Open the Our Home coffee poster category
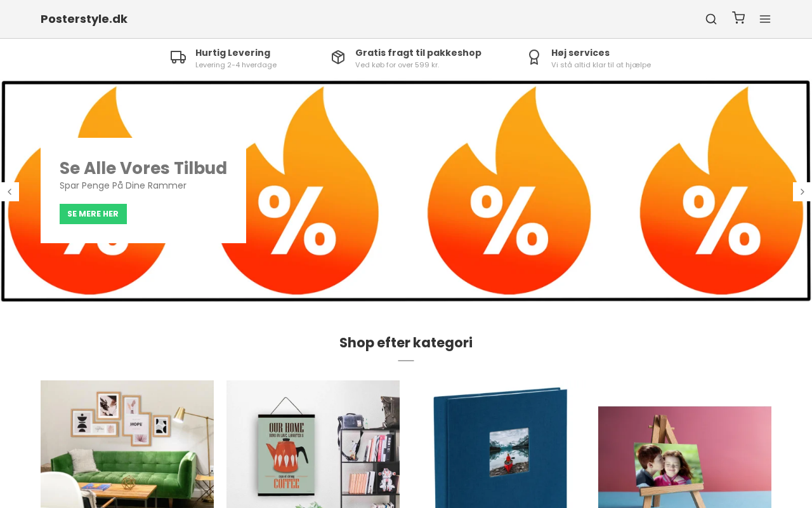812x508 pixels. click(x=313, y=444)
